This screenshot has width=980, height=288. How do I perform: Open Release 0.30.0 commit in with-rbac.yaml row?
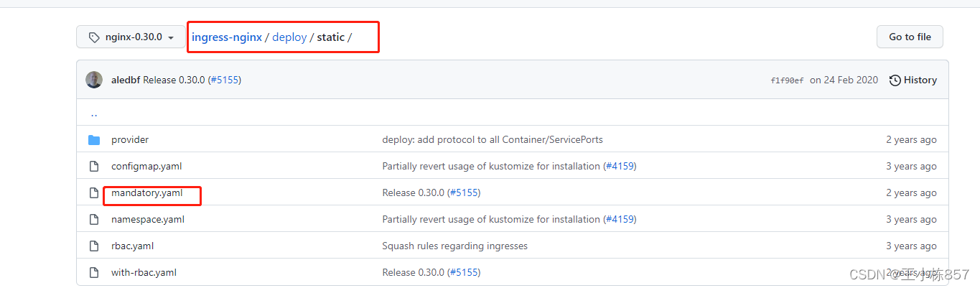point(414,272)
